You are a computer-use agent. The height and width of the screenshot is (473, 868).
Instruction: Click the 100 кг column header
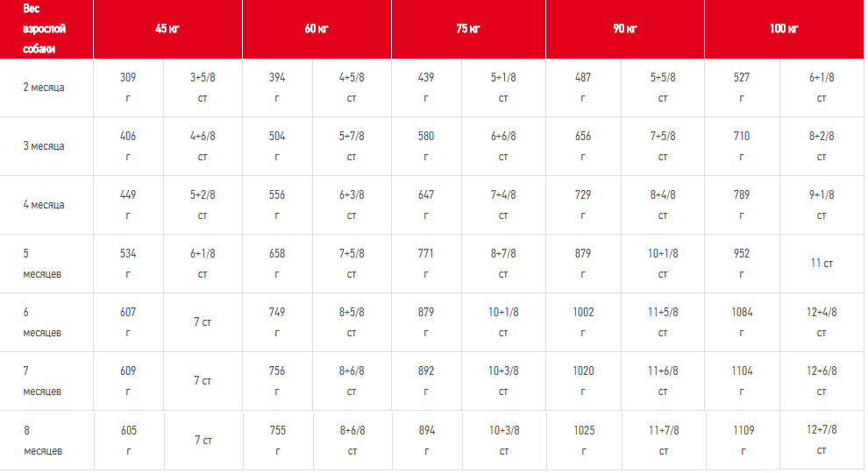coord(784,29)
